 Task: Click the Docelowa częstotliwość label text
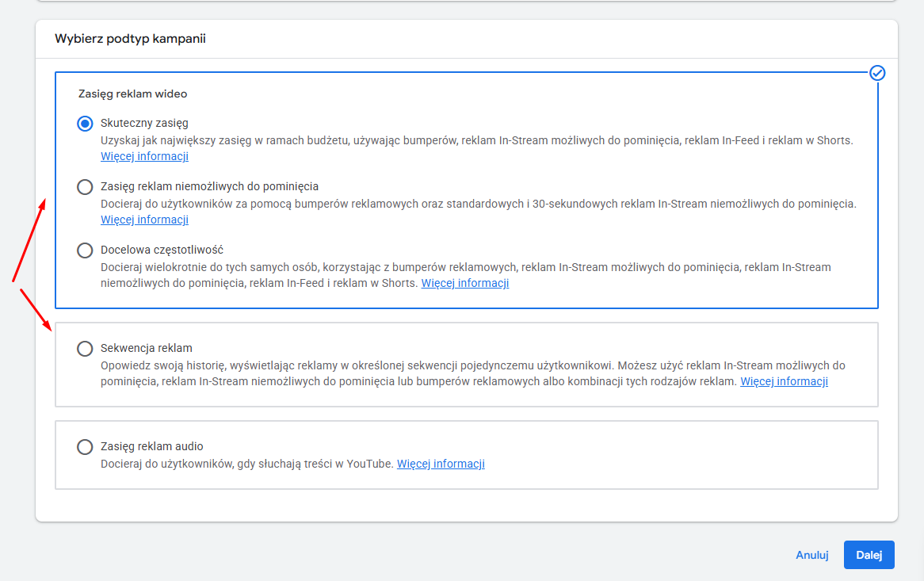point(162,250)
